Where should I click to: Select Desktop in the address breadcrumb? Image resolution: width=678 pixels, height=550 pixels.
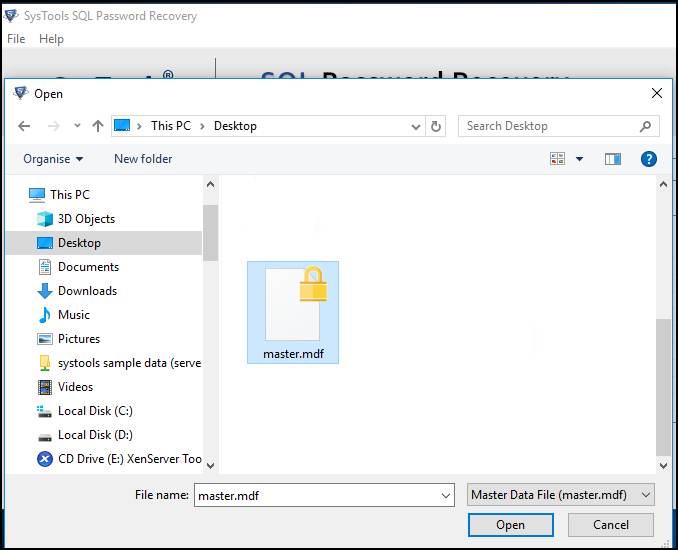(235, 126)
